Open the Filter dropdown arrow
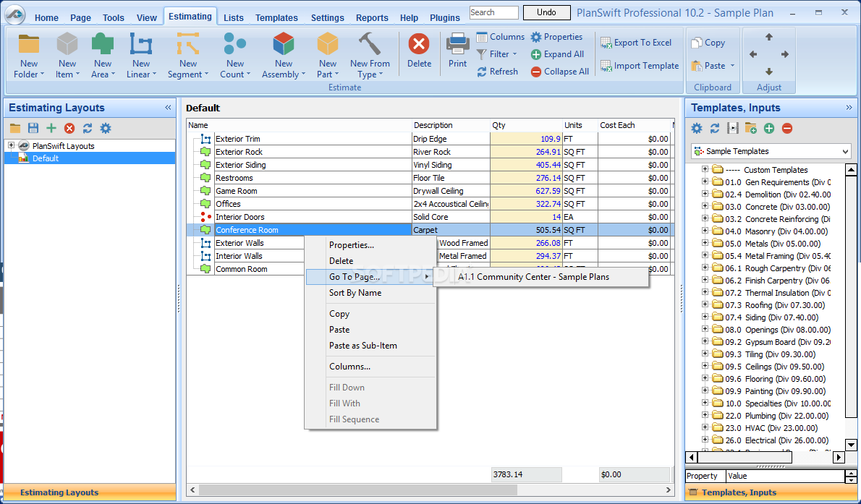 click(514, 54)
